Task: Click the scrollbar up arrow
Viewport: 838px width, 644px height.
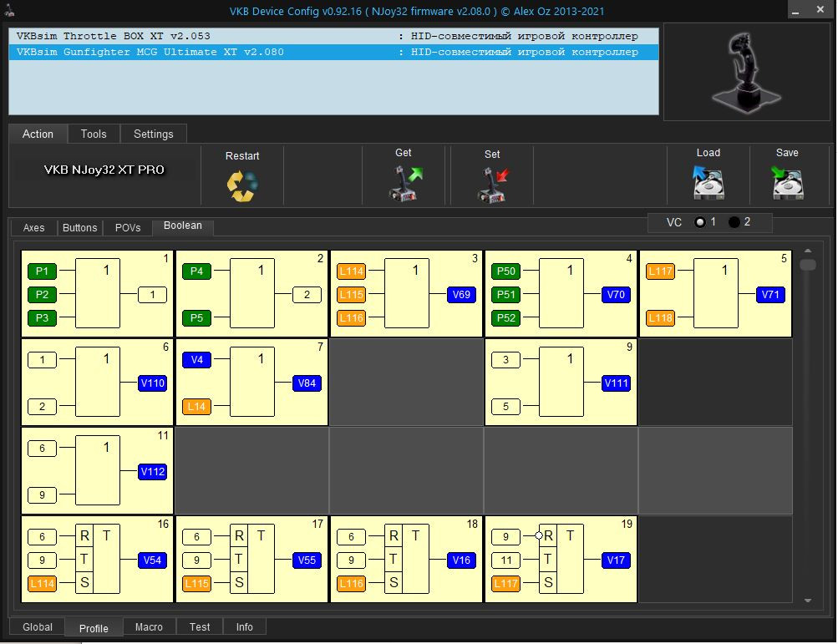Action: [x=808, y=251]
